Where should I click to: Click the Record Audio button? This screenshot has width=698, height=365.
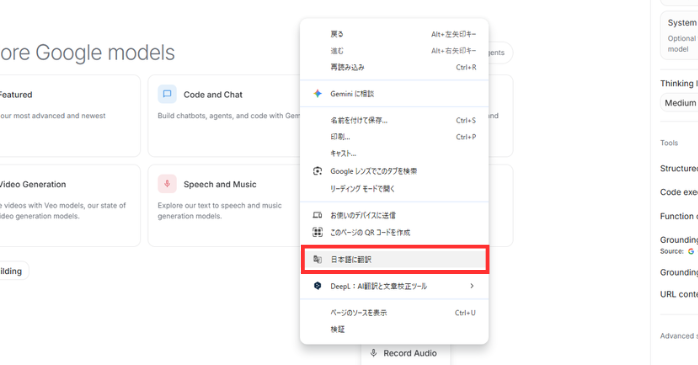406,354
